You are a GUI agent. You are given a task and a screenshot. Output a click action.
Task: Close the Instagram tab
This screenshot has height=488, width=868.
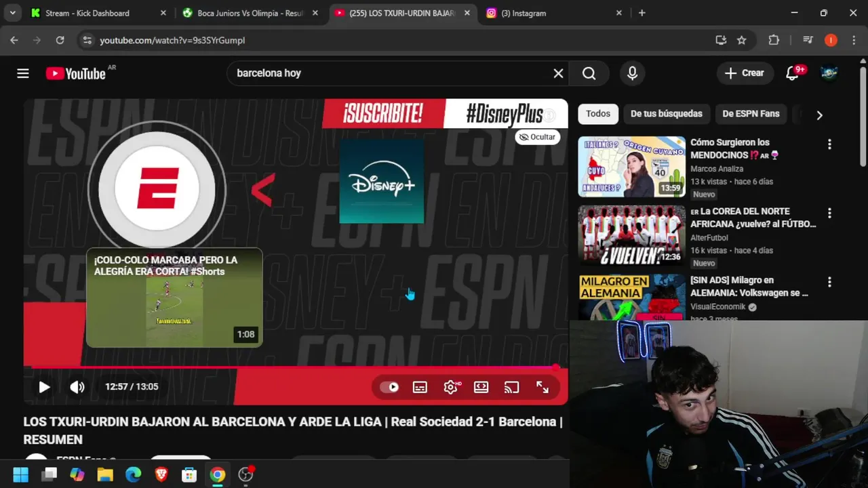point(618,13)
